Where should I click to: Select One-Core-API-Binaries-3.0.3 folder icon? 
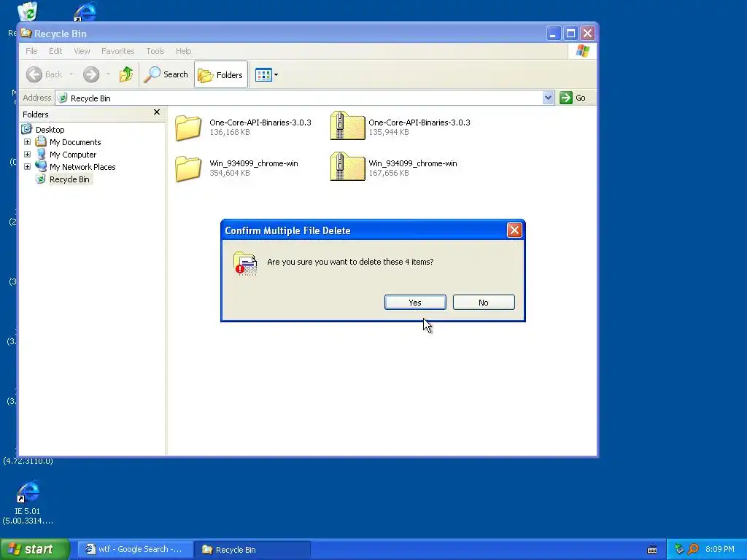(188, 127)
